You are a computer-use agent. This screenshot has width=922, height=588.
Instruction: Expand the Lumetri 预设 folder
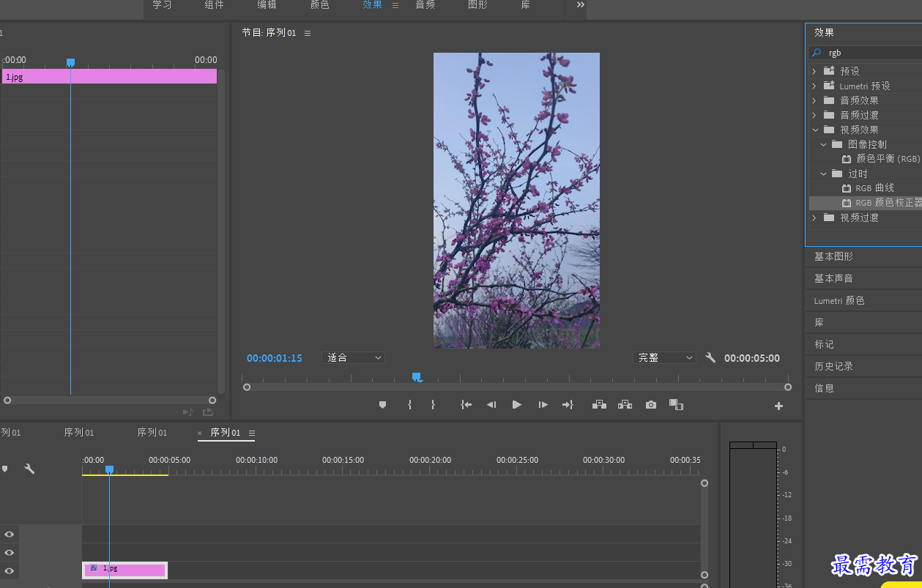[x=814, y=86]
